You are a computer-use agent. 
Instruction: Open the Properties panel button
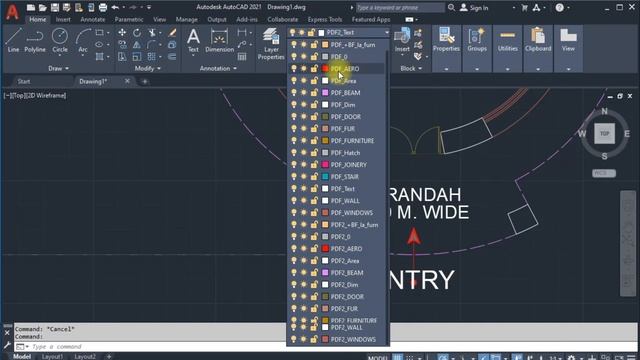pos(446,40)
